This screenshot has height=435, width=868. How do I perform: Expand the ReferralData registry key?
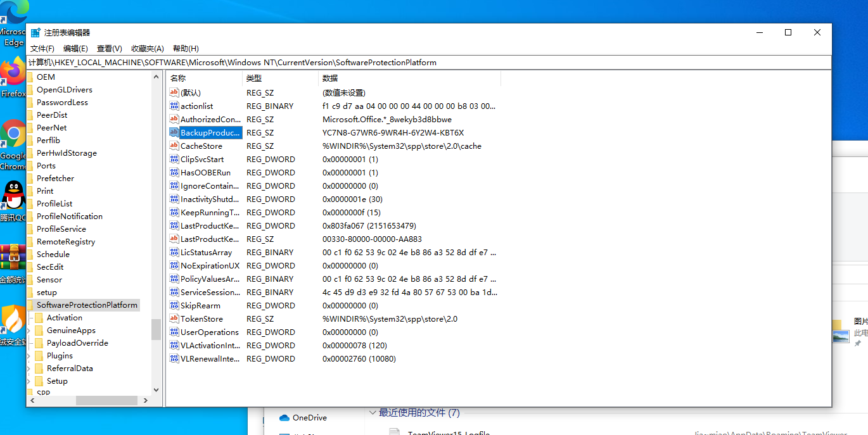28,368
